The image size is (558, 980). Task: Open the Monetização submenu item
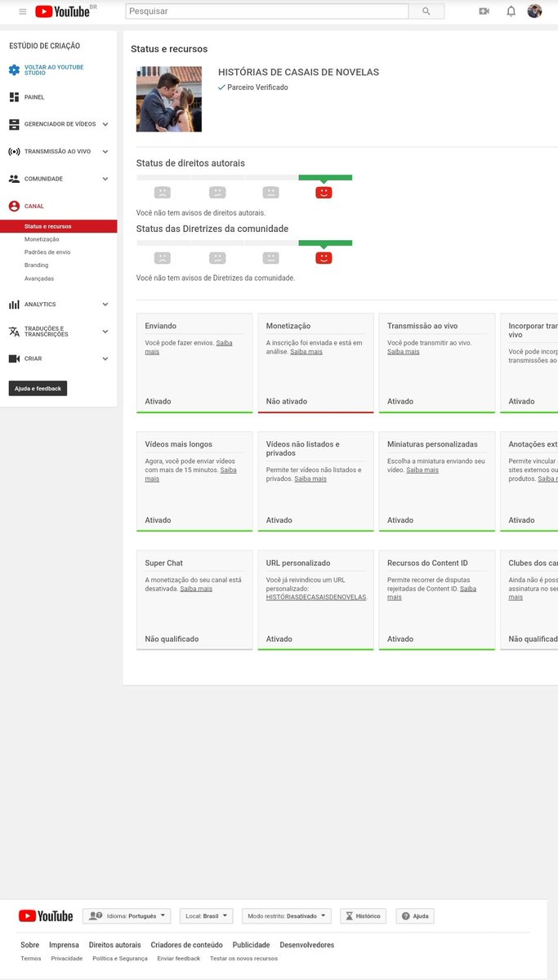(x=42, y=239)
